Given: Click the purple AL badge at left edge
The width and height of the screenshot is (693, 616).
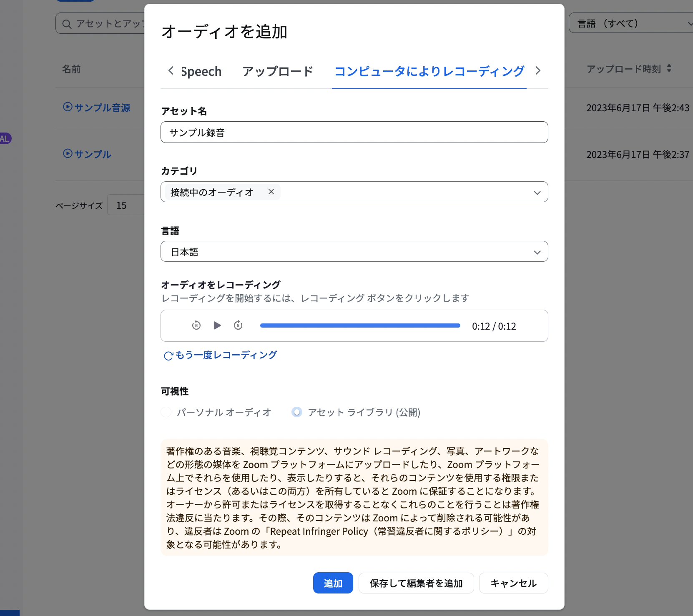Looking at the screenshot, I should 5,139.
